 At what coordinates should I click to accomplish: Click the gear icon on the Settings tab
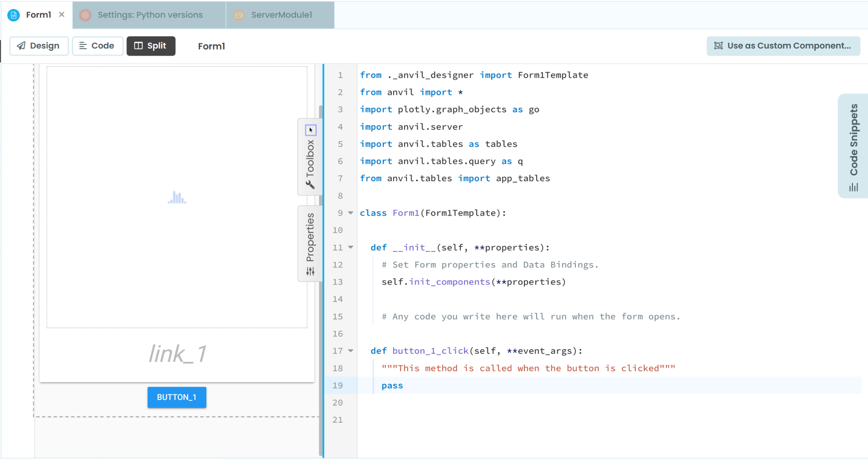[85, 15]
